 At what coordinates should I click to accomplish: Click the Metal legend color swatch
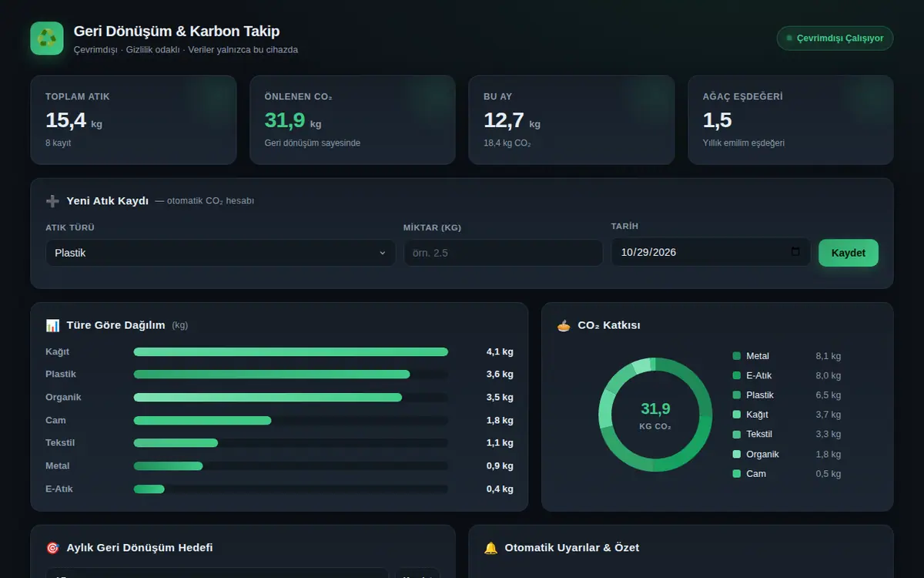point(737,356)
